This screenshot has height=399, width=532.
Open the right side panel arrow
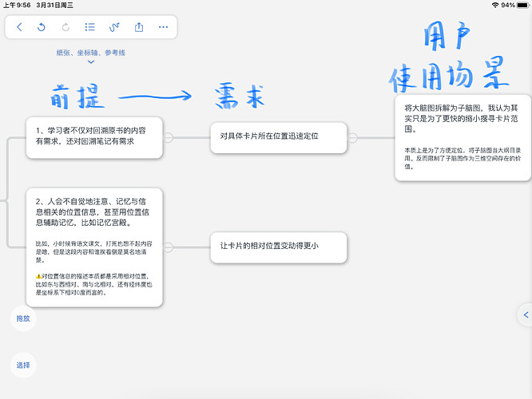click(x=526, y=315)
